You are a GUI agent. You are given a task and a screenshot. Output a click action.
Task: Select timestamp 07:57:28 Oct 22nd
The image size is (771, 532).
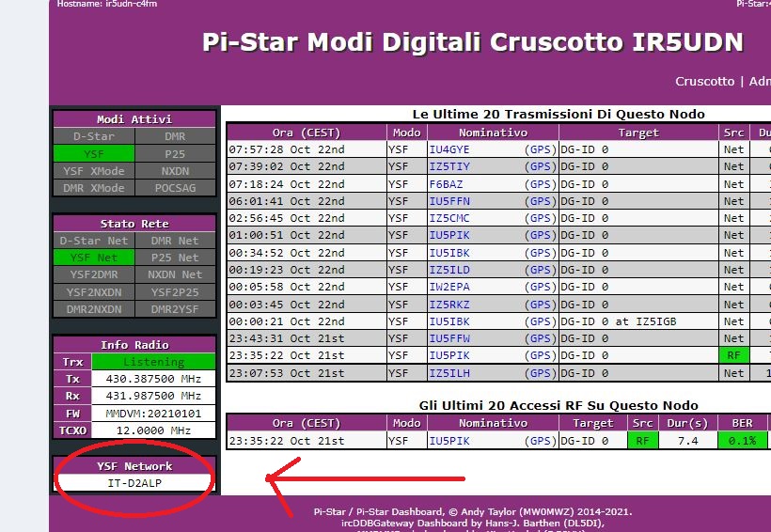point(287,149)
